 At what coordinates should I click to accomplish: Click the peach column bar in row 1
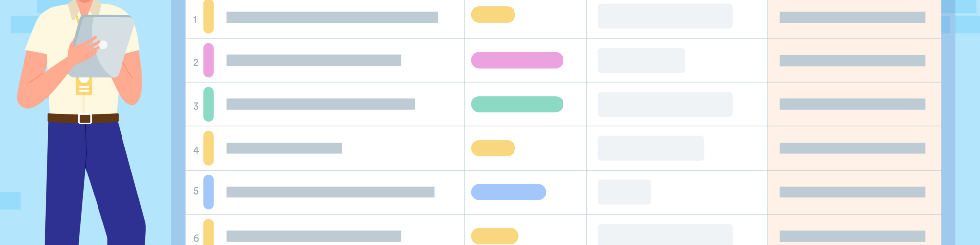[x=852, y=17]
